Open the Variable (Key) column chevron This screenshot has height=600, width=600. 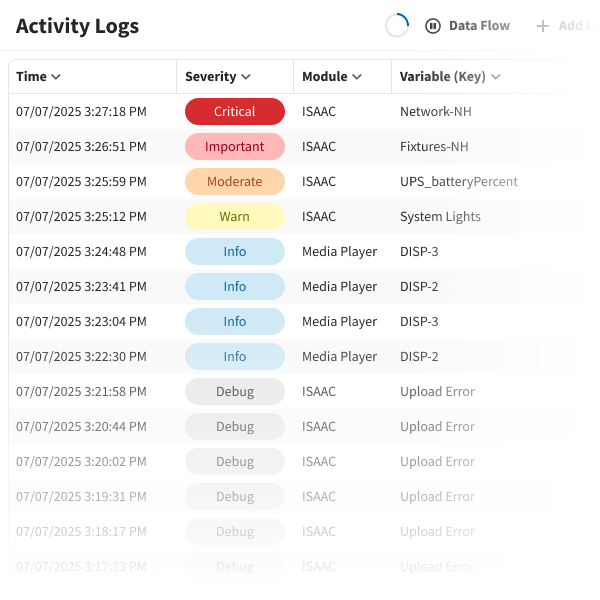pyautogui.click(x=496, y=77)
